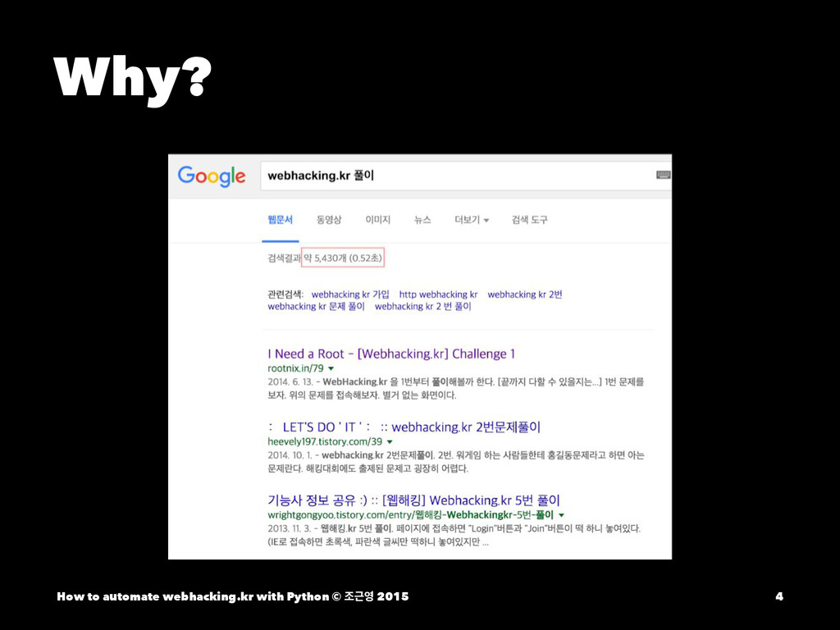Open the on-screen keyboard icon in search box

663,175
